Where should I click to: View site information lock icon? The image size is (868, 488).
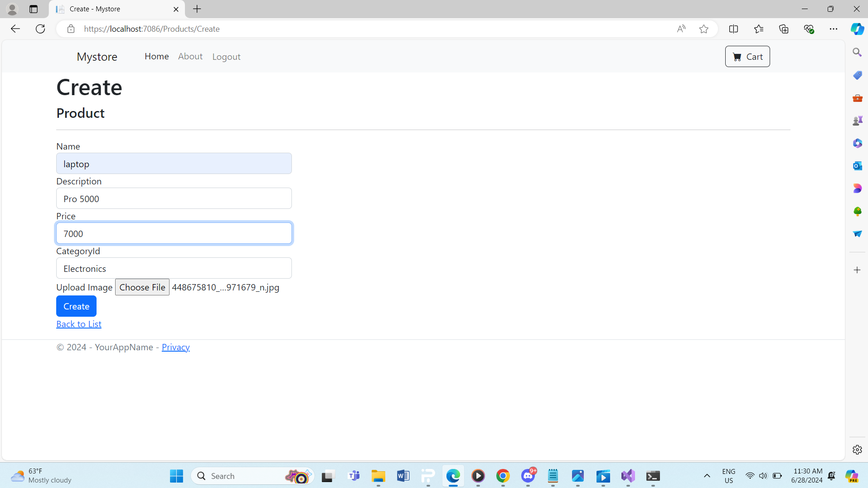pyautogui.click(x=71, y=29)
